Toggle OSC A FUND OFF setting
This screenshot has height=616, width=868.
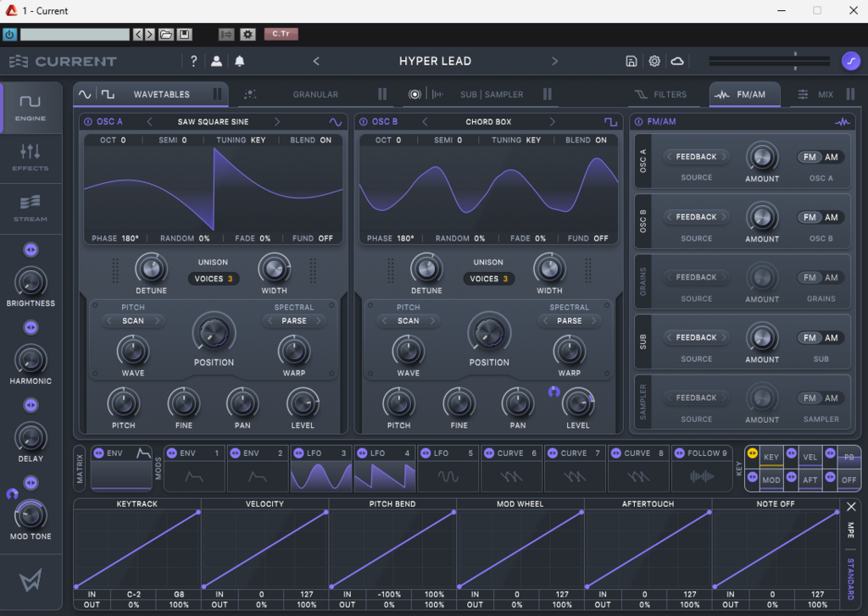(x=313, y=239)
